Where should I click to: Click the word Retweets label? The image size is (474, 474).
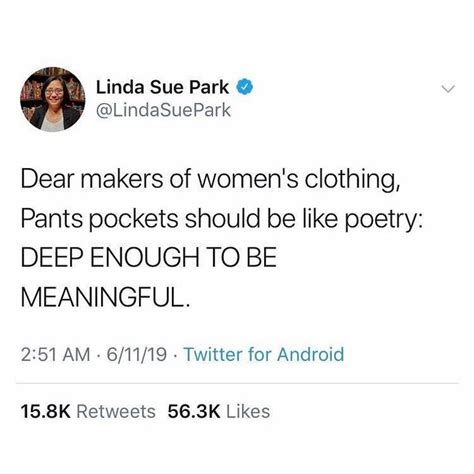(x=116, y=411)
